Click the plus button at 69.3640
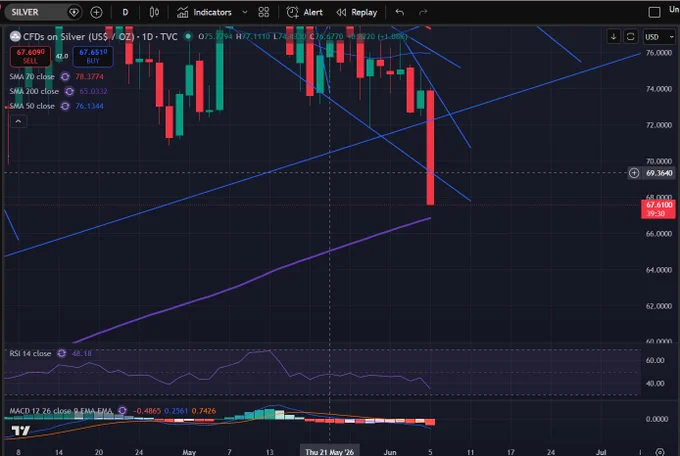This screenshot has height=456, width=680. click(634, 173)
